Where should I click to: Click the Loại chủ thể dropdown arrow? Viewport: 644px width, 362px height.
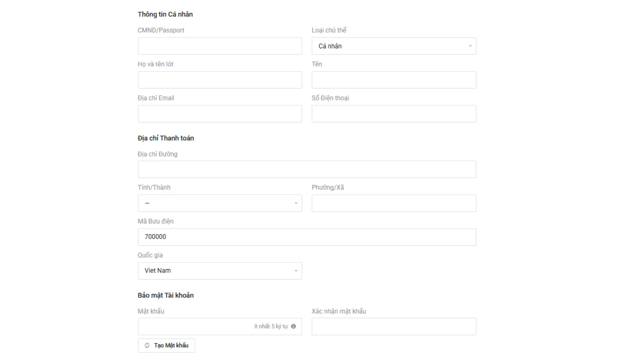click(470, 46)
